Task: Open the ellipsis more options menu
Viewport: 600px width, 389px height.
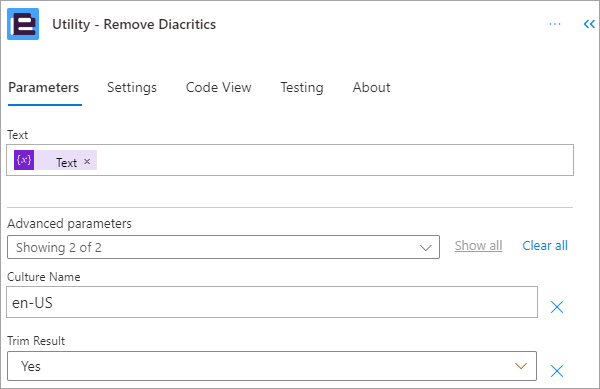Action: 554,24
